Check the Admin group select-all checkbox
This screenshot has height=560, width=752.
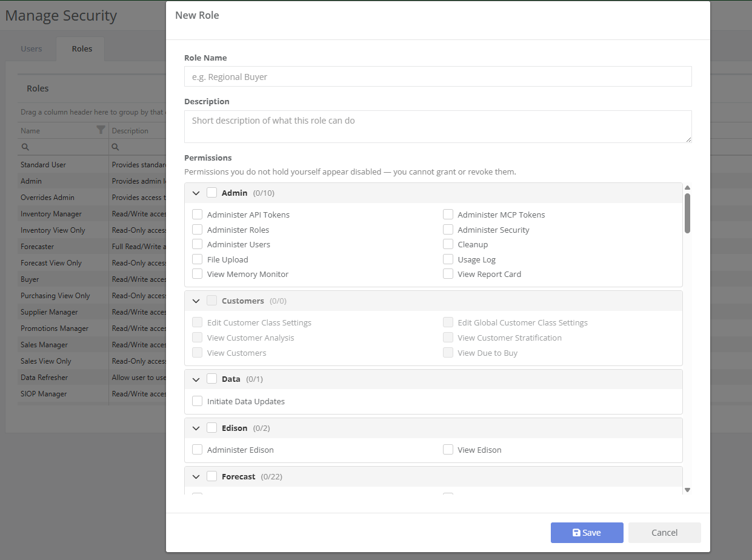211,193
